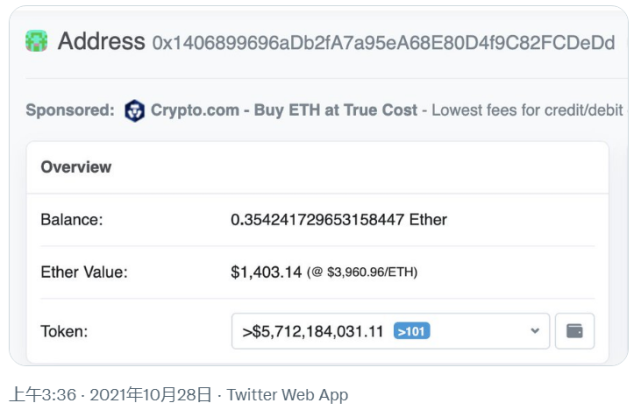Click the 2021年10月28日 date text
Image resolution: width=641 pixels, height=410 pixels.
tap(151, 395)
